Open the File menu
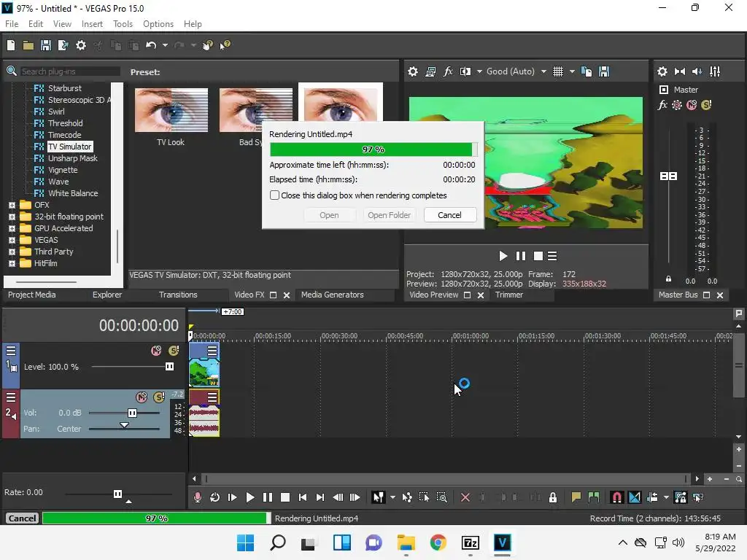Viewport: 747px width, 560px height. [12, 24]
